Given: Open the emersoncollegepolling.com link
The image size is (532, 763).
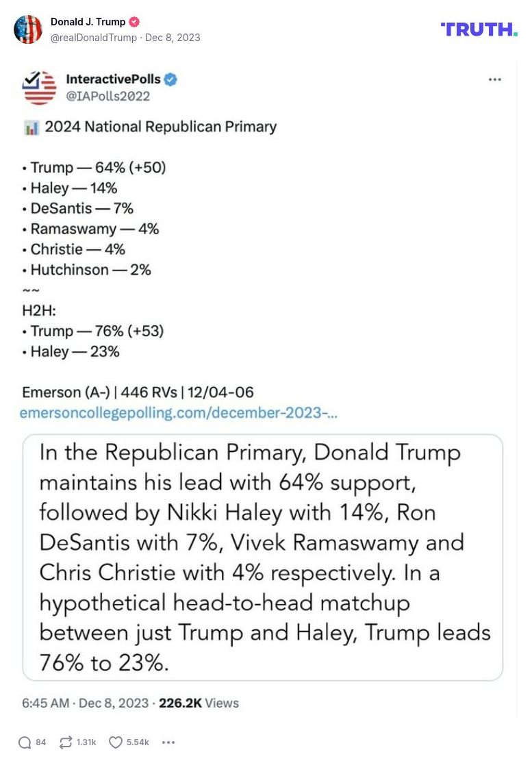Looking at the screenshot, I should (178, 413).
